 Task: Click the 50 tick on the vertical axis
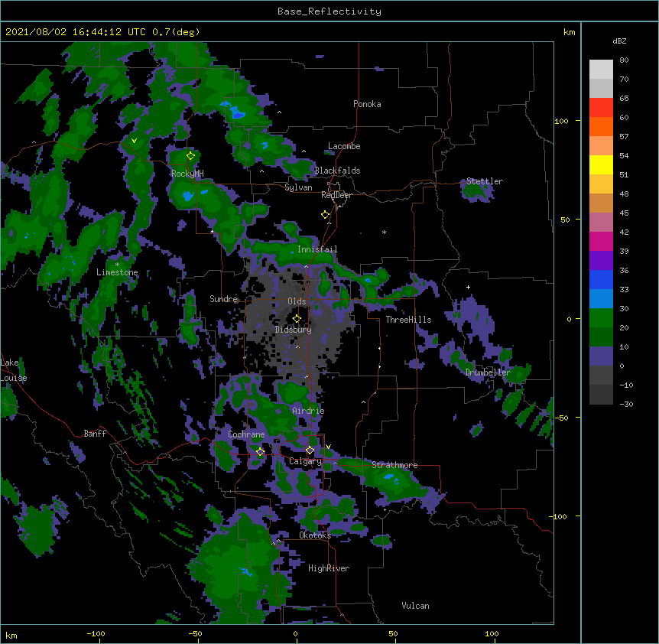coord(565,220)
